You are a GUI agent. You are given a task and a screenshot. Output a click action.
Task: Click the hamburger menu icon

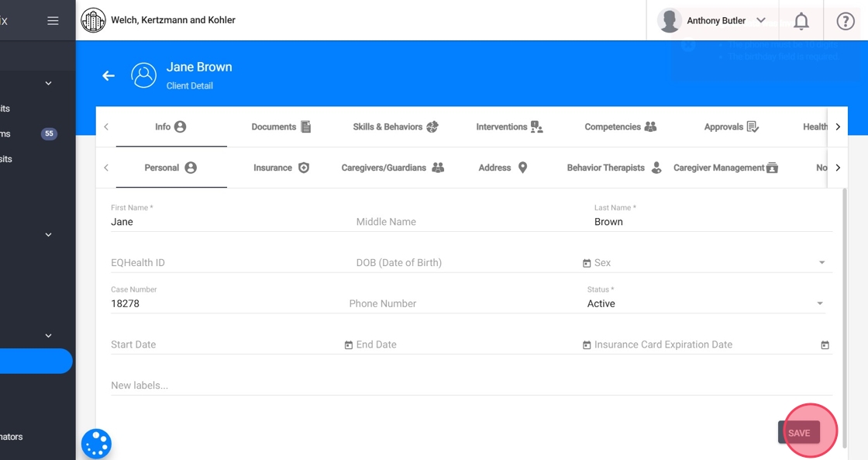pyautogui.click(x=53, y=21)
